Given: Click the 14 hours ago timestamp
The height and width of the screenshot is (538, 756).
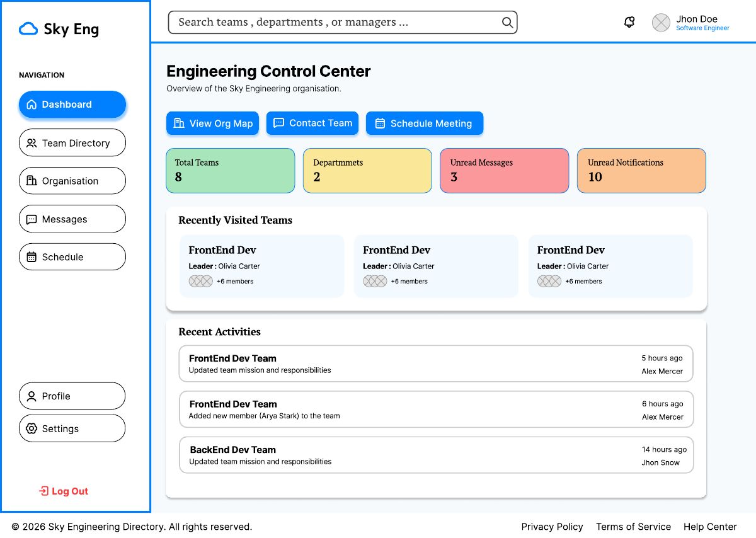Looking at the screenshot, I should [x=664, y=450].
